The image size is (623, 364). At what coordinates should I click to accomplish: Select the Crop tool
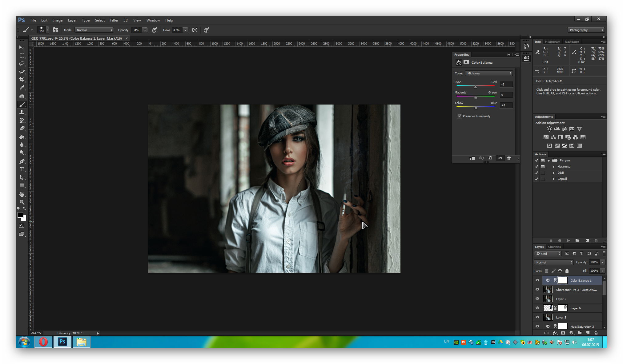(x=22, y=80)
